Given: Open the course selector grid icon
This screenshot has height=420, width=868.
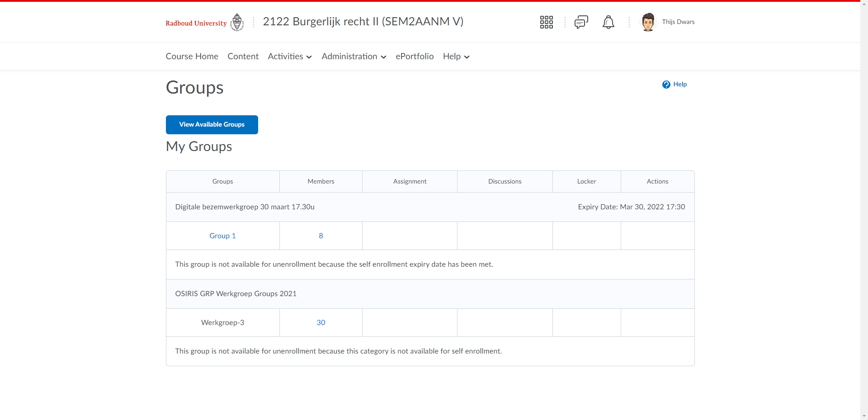Looking at the screenshot, I should click(x=546, y=22).
